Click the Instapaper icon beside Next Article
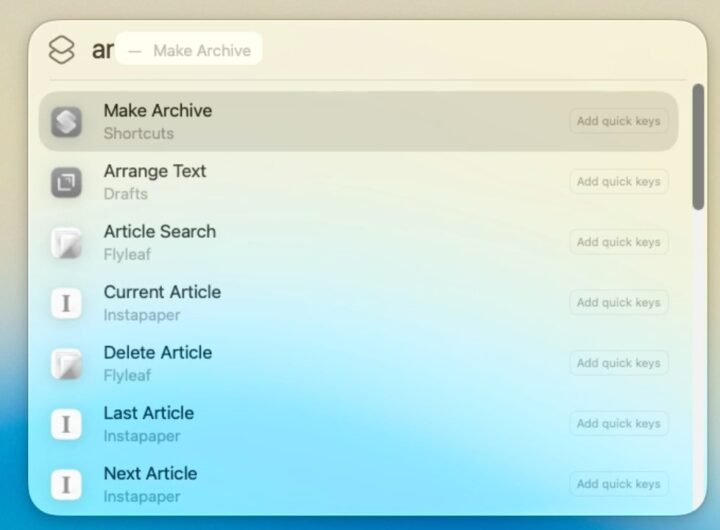720x530 pixels. (66, 485)
